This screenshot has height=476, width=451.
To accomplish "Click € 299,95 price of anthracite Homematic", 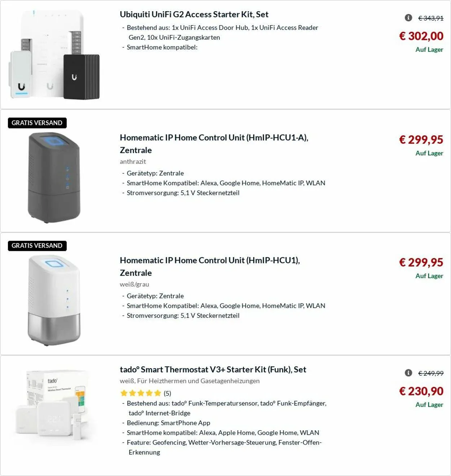I will coord(421,140).
